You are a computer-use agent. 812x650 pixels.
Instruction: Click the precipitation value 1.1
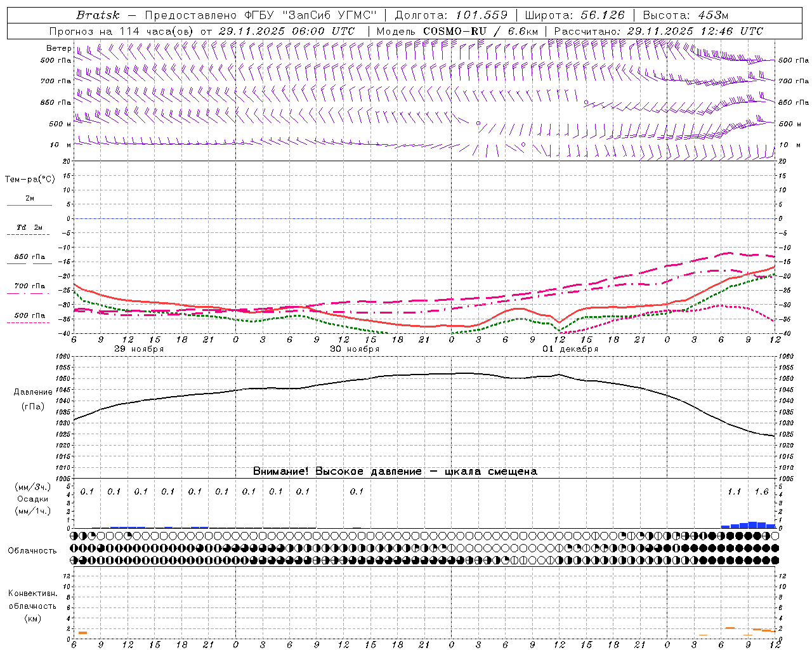[734, 492]
